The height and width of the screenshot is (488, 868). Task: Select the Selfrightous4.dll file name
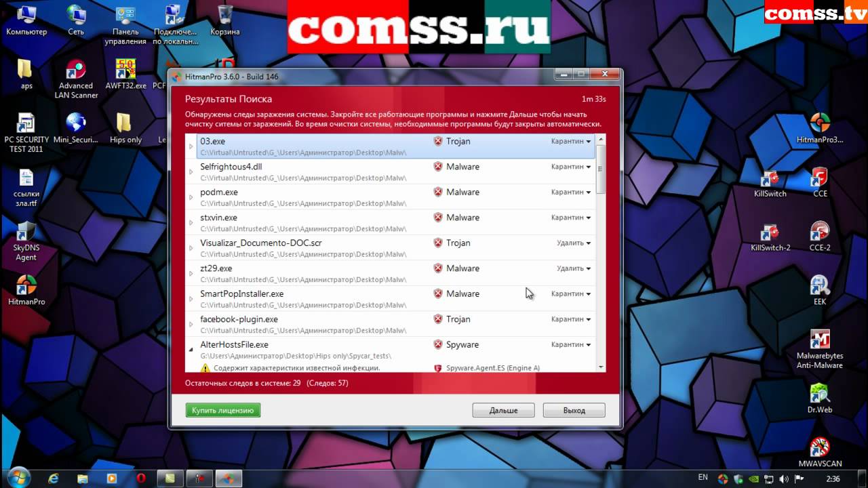click(x=231, y=167)
